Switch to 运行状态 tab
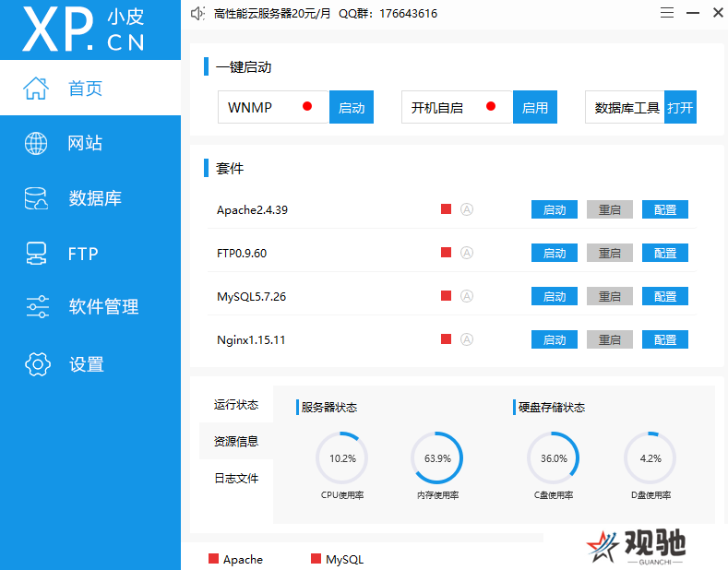This screenshot has height=570, width=728. coord(236,404)
